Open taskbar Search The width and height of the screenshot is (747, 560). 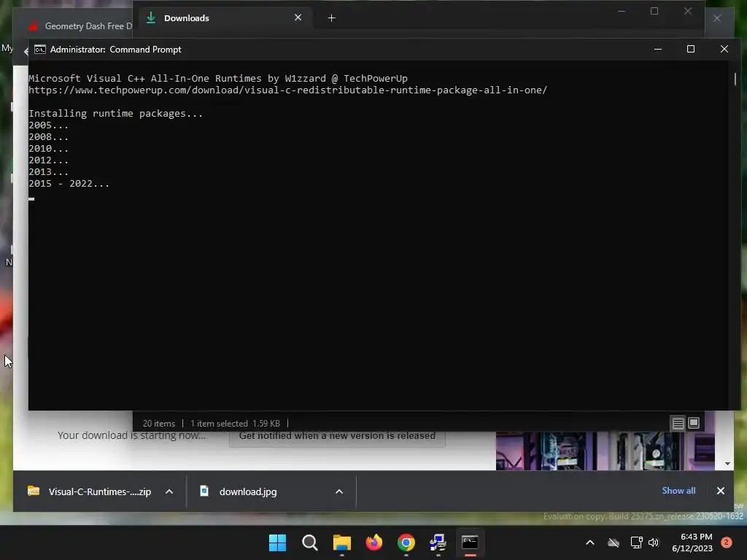point(309,542)
